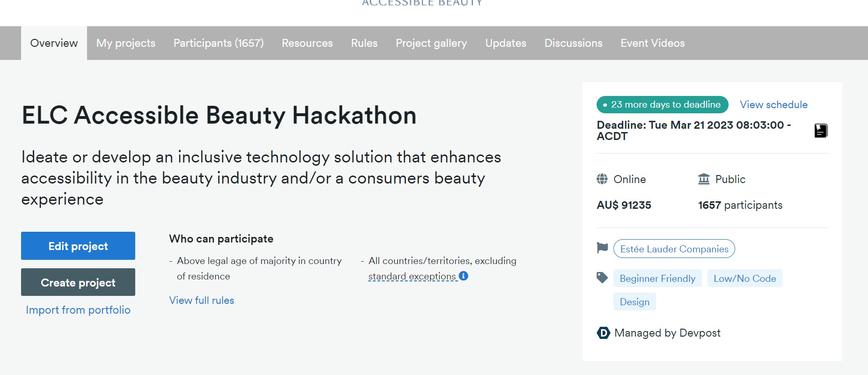
Task: Open the Discussions tab
Action: click(x=574, y=43)
